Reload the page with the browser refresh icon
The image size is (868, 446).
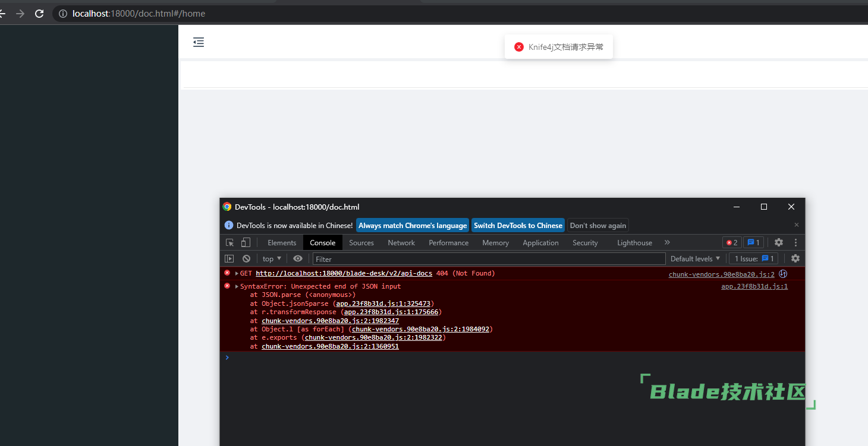tap(39, 14)
